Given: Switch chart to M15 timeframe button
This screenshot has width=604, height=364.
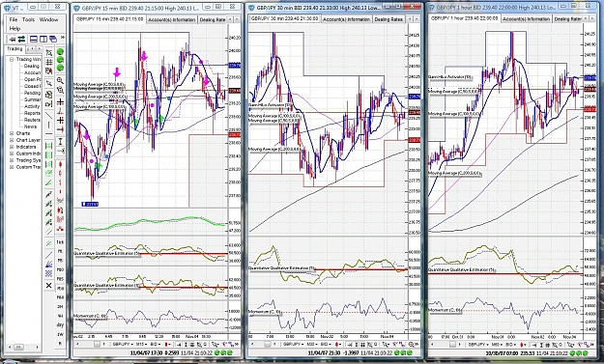Looking at the screenshot, I should 60,279.
